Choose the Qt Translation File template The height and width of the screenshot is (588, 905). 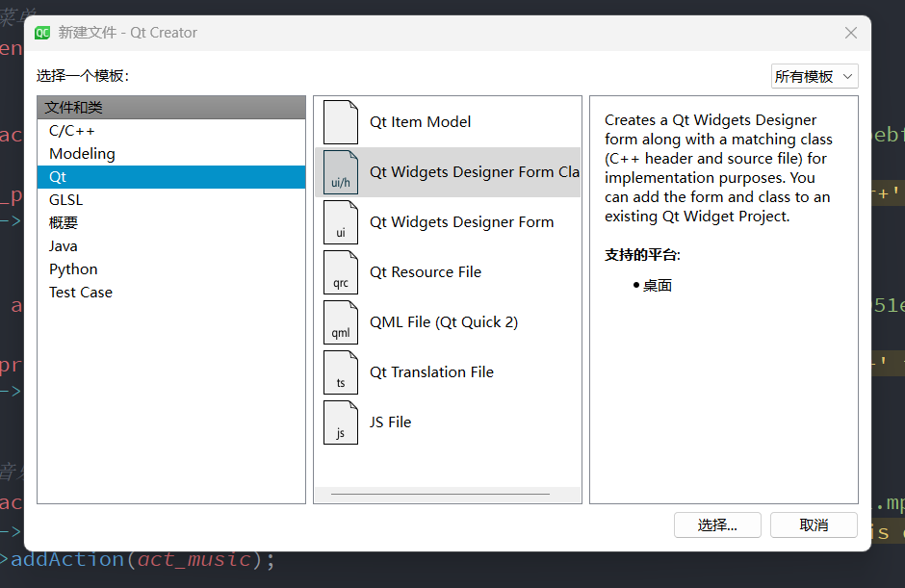tap(448, 372)
